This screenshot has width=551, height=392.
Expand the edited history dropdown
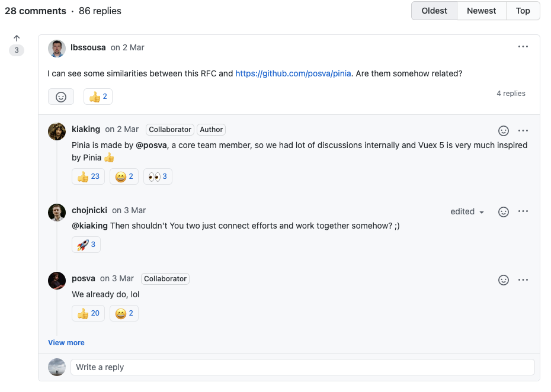coord(467,211)
